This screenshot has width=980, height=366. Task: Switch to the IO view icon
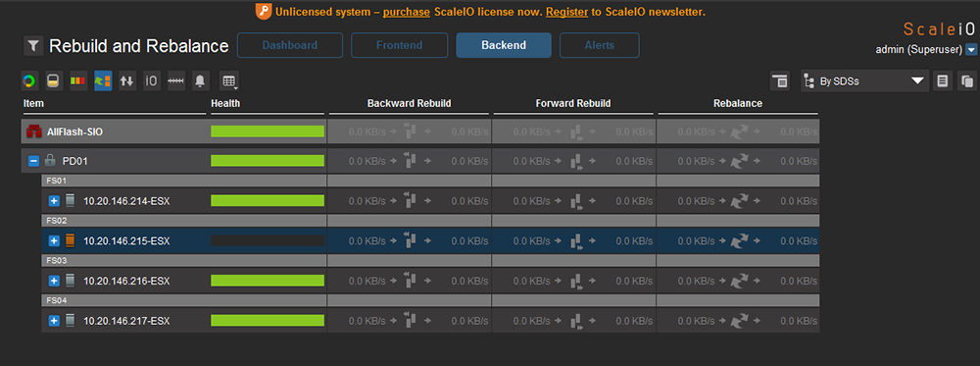[152, 80]
